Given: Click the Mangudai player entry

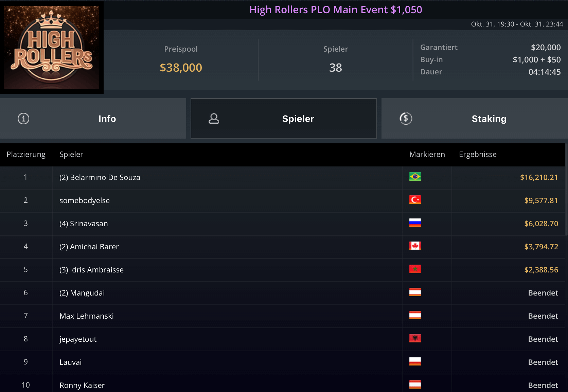Looking at the screenshot, I should click(82, 293).
